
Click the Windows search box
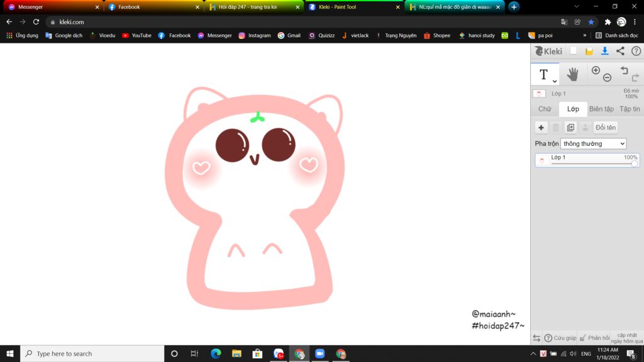click(x=92, y=353)
